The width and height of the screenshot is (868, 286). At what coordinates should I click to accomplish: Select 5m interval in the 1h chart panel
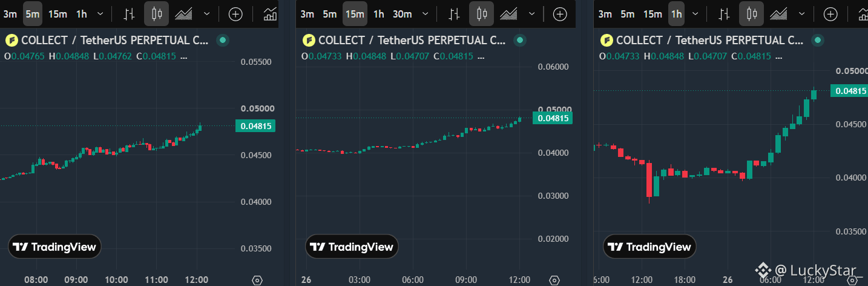tap(628, 14)
